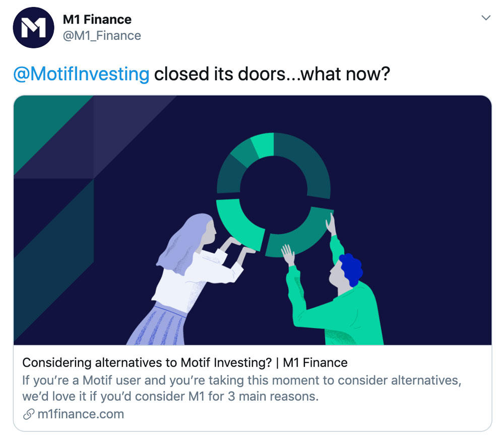The image size is (504, 440).
Task: Open the donut chart preview image
Action: click(x=253, y=220)
